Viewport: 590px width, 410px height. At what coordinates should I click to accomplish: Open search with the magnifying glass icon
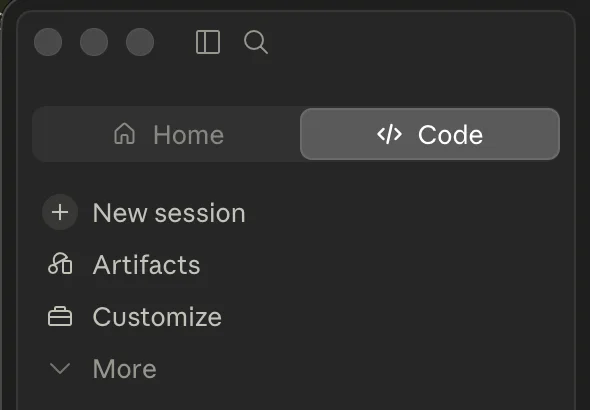click(256, 42)
